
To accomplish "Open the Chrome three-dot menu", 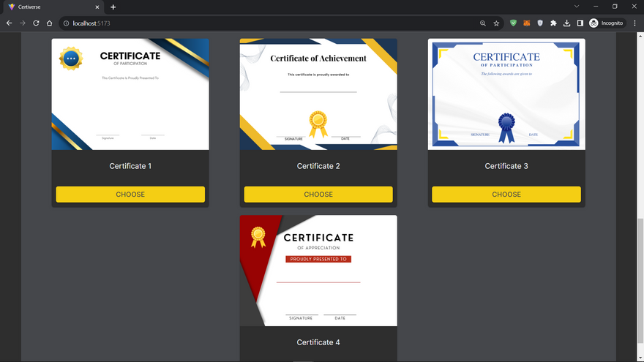I will (634, 23).
